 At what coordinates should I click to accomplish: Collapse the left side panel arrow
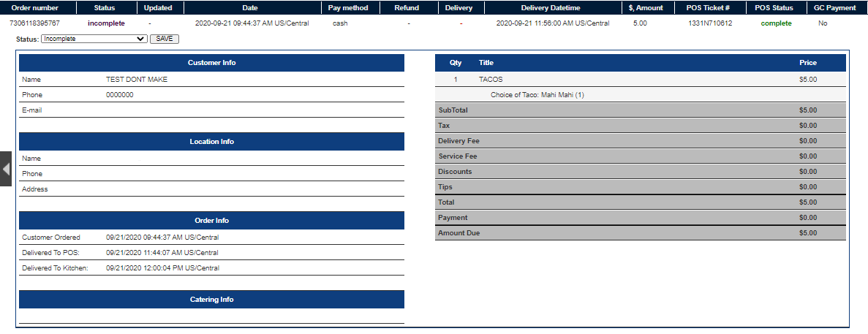pyautogui.click(x=6, y=169)
